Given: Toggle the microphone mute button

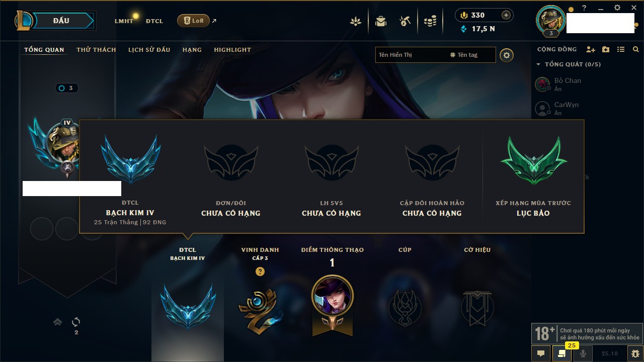Looking at the screenshot, I should (x=583, y=353).
